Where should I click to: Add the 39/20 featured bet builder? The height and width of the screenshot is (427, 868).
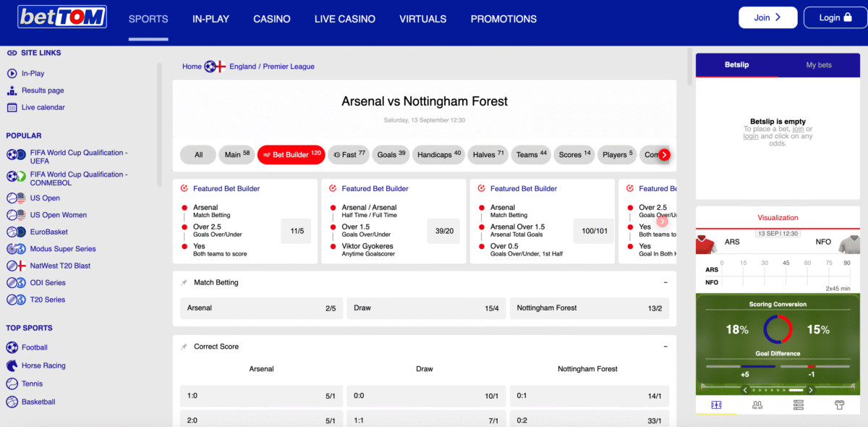444,231
